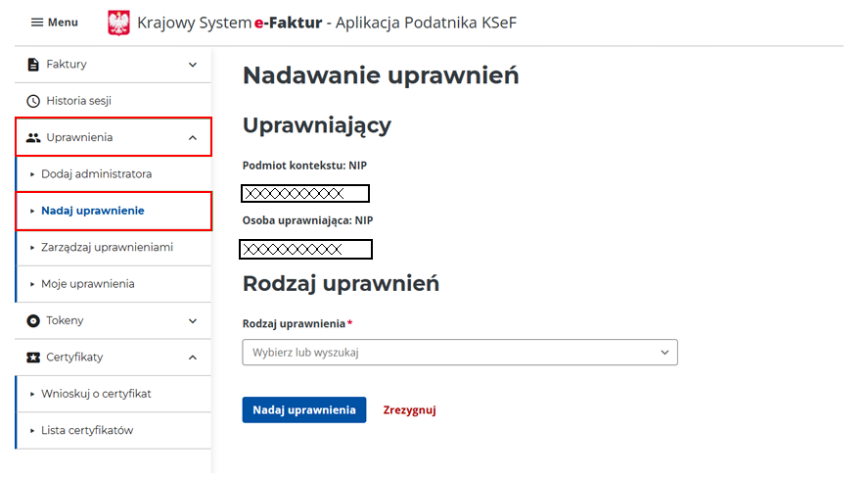868x479 pixels.
Task: Click the Tokeny coin icon
Action: (x=33, y=321)
